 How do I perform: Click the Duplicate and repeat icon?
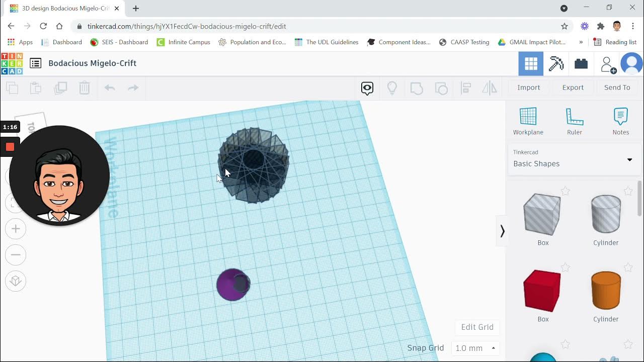click(x=60, y=88)
